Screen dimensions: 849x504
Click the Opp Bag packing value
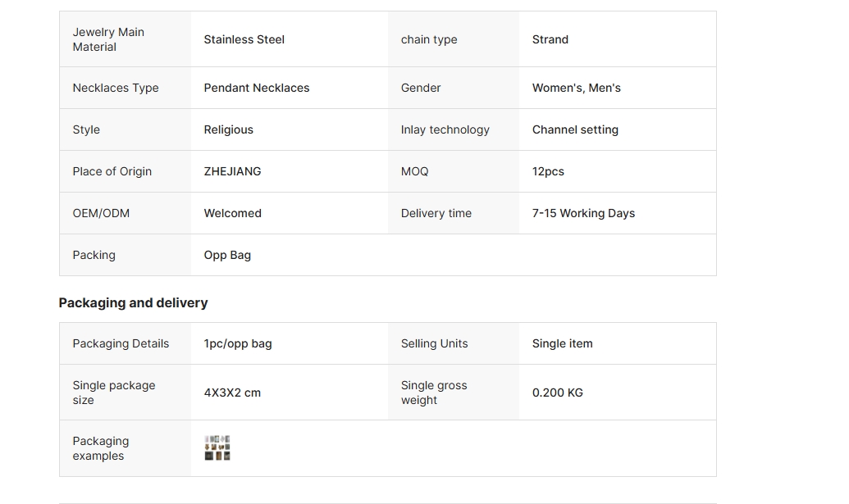227,255
